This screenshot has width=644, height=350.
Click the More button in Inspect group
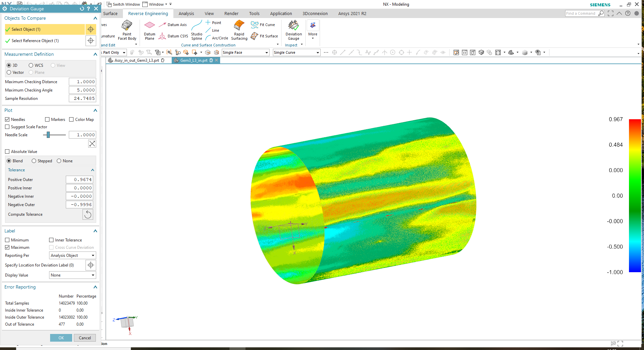pos(313,30)
